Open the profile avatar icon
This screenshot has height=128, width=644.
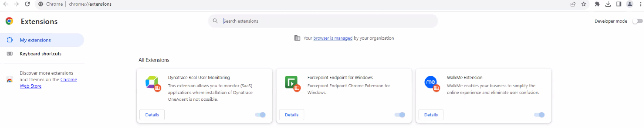point(630,4)
